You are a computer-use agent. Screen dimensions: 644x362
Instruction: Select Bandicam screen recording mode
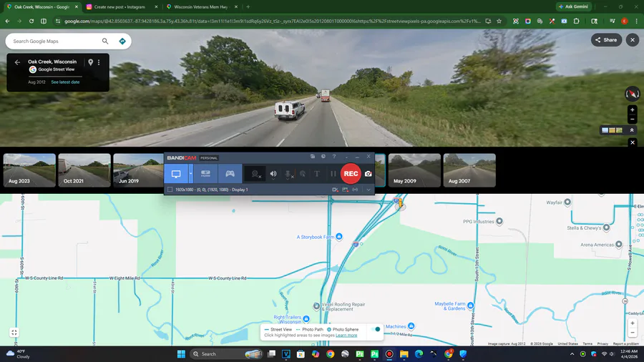[176, 174]
